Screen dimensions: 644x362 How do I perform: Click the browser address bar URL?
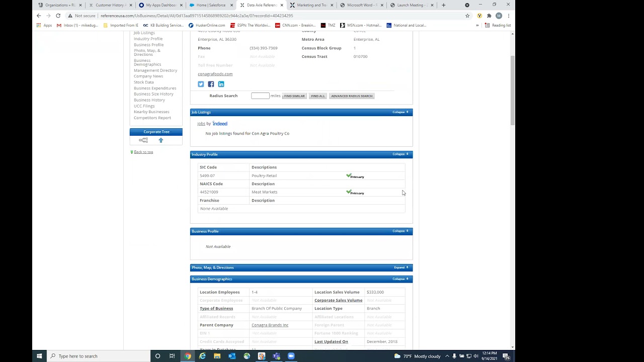[196, 16]
